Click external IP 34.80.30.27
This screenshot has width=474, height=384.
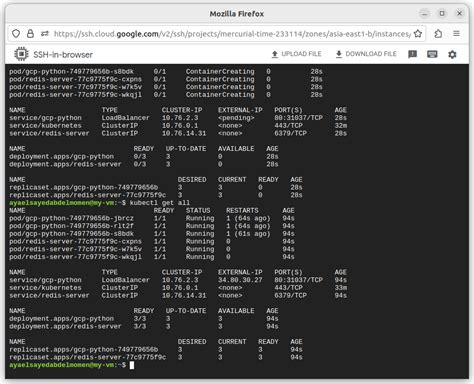(x=240, y=280)
